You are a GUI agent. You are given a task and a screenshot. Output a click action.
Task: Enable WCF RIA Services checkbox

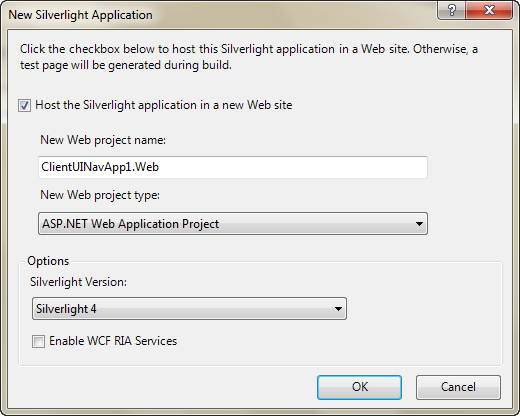click(x=38, y=341)
